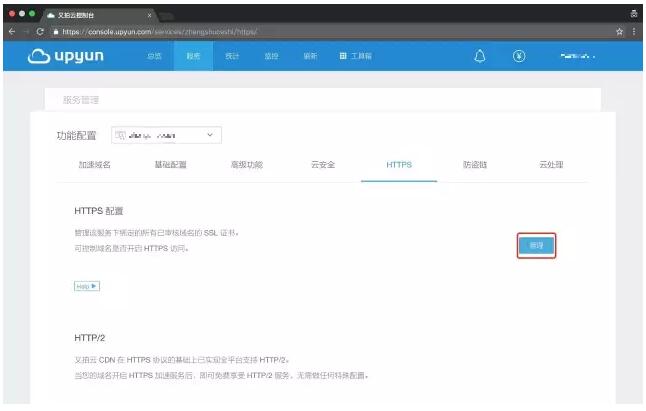Open the 服务 services nav item

(193, 56)
